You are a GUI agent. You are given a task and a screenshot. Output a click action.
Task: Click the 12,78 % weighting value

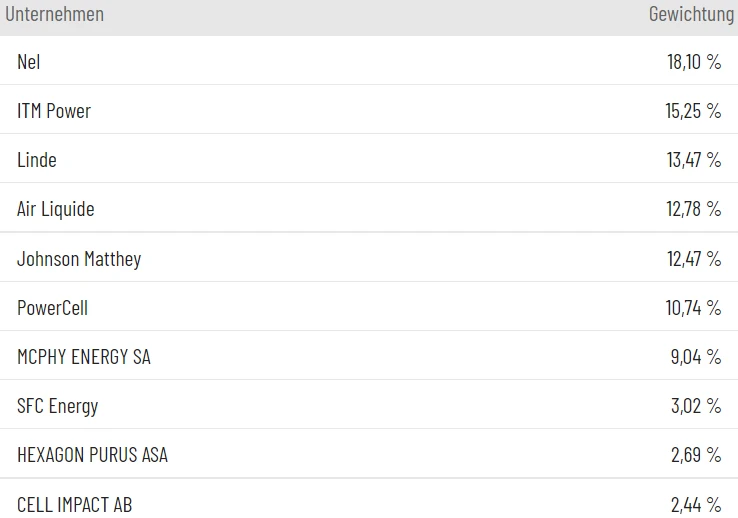point(693,209)
